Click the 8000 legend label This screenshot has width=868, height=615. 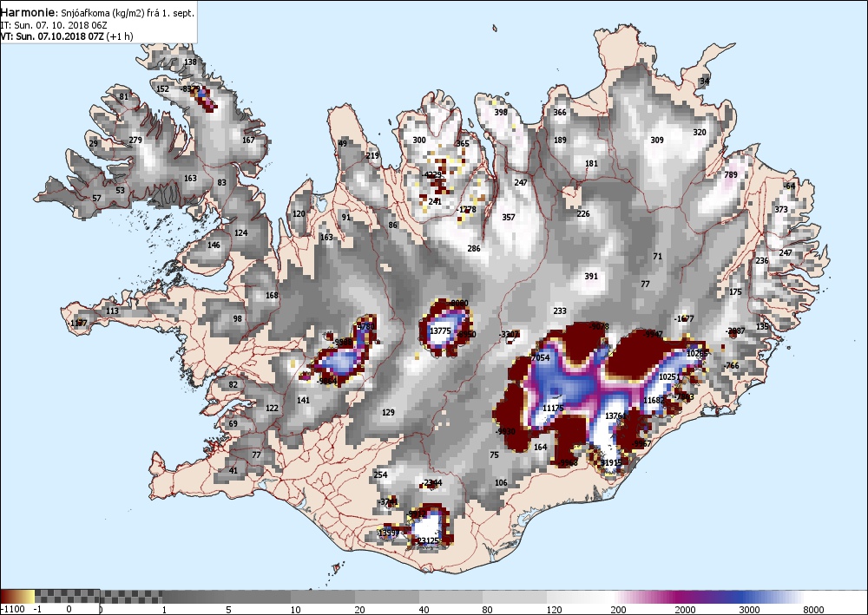pos(813,610)
